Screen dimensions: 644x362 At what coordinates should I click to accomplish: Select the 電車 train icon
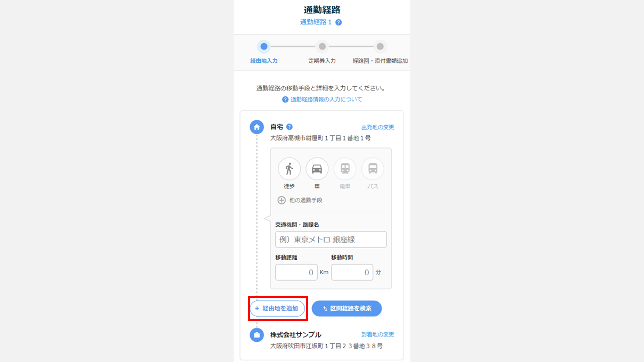click(x=345, y=169)
